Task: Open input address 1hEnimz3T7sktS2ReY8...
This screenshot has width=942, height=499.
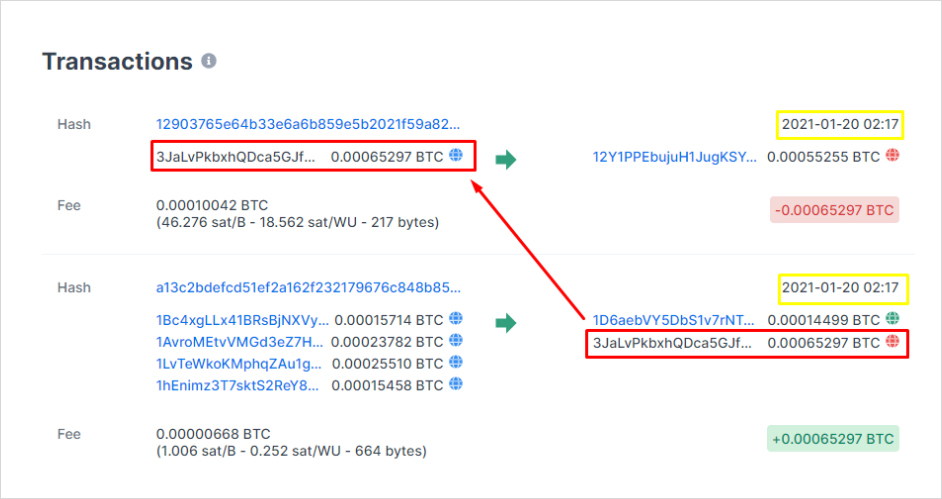Action: (238, 385)
